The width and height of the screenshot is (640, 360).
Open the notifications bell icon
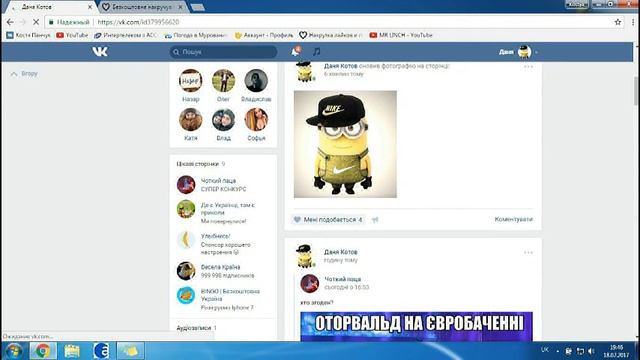pyautogui.click(x=296, y=51)
